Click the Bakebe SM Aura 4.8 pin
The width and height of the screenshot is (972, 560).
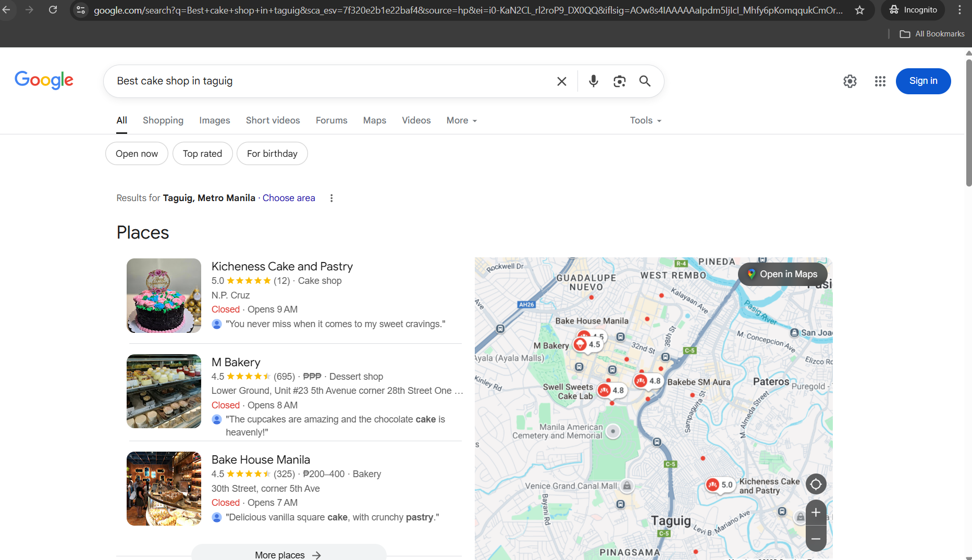point(648,381)
